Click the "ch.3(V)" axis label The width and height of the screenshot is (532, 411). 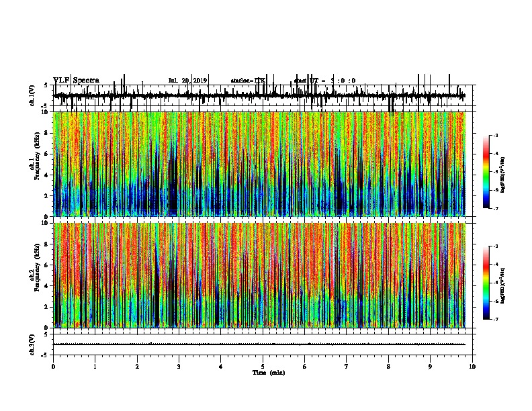click(x=32, y=345)
